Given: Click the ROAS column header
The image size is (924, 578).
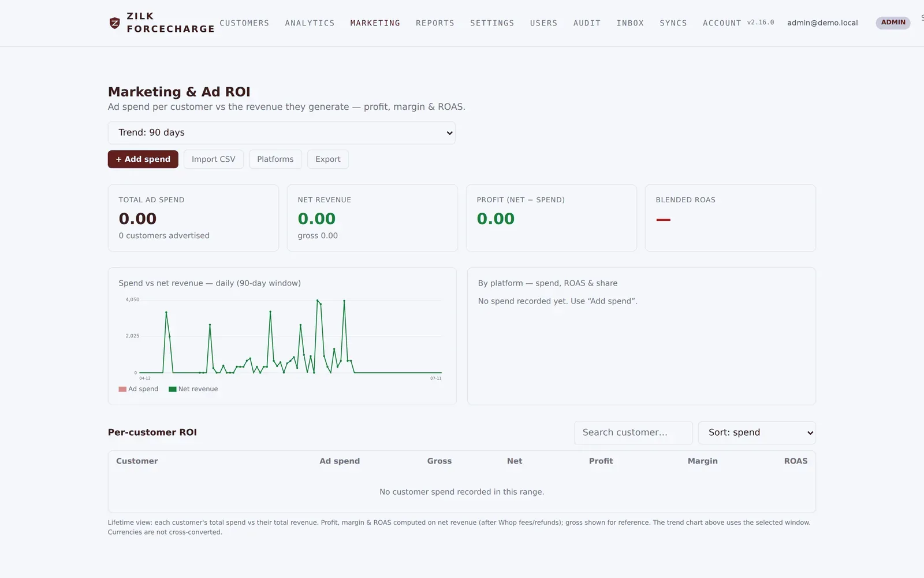Looking at the screenshot, I should click(796, 461).
